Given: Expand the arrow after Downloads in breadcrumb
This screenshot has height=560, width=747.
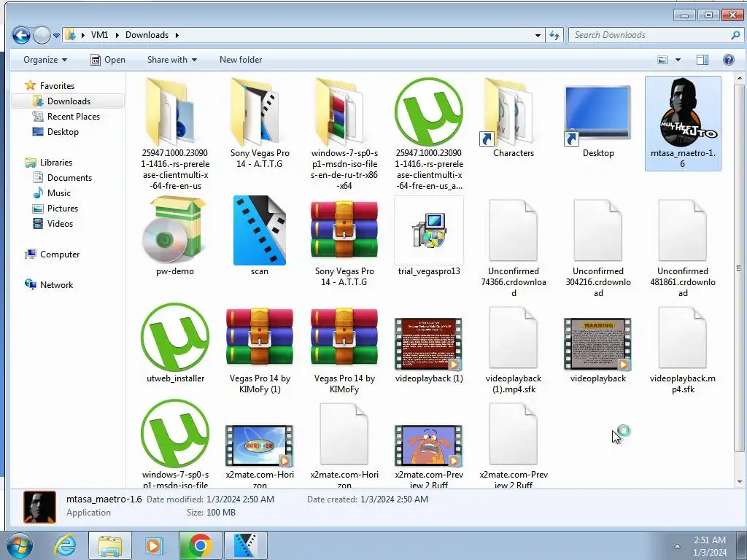Looking at the screenshot, I should click(177, 35).
